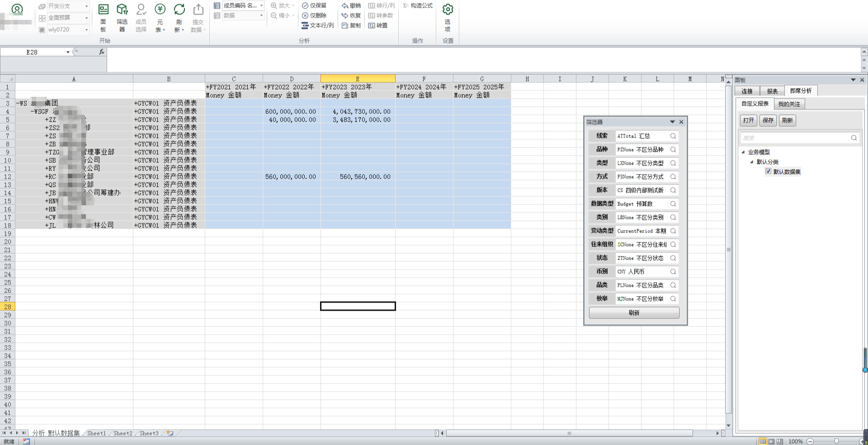Click 撤销 undo in the ribbon

point(351,5)
